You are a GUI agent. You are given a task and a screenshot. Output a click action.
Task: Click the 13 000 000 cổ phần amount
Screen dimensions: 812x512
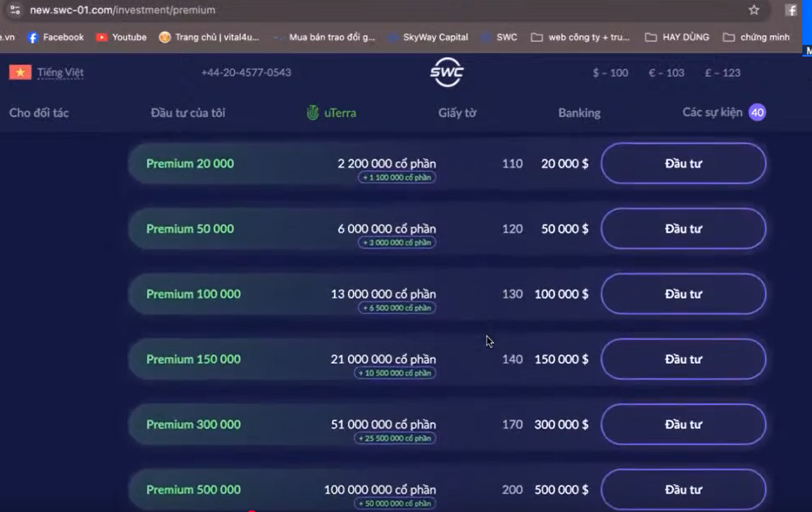(383, 294)
